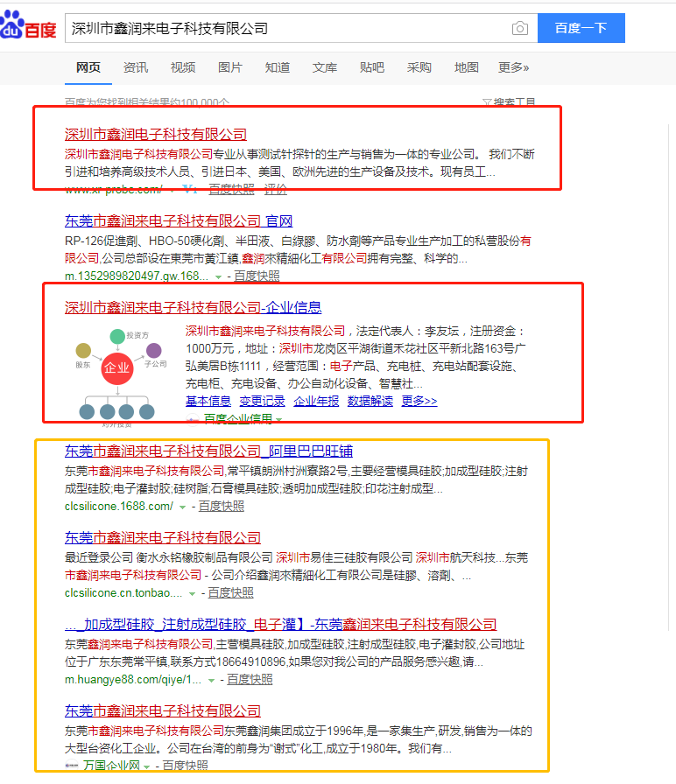Click the 百度一下 search button
Image resolution: width=676 pixels, height=784 pixels.
pyautogui.click(x=581, y=28)
